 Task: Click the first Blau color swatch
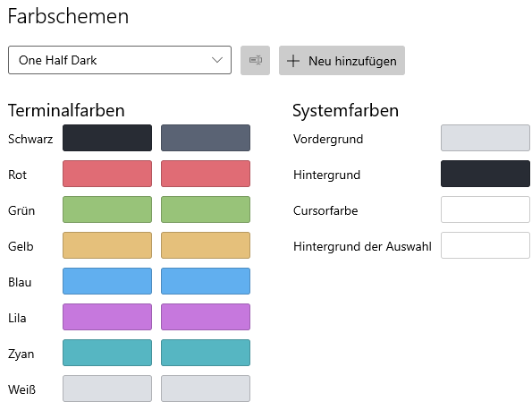[x=107, y=281]
